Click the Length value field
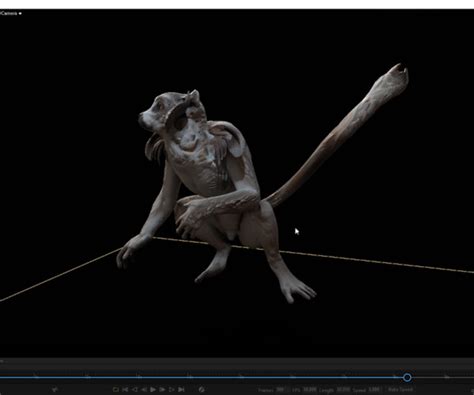Viewport: 474px width, 395px height. [343, 389]
